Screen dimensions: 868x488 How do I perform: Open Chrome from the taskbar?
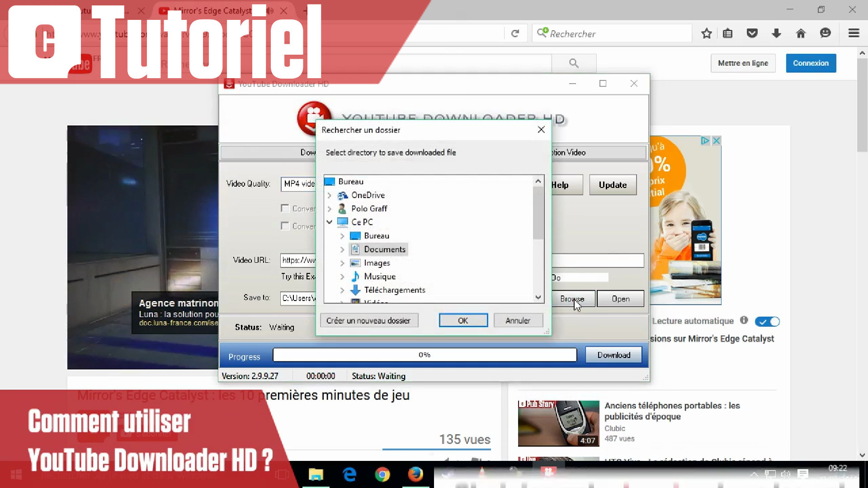click(382, 474)
